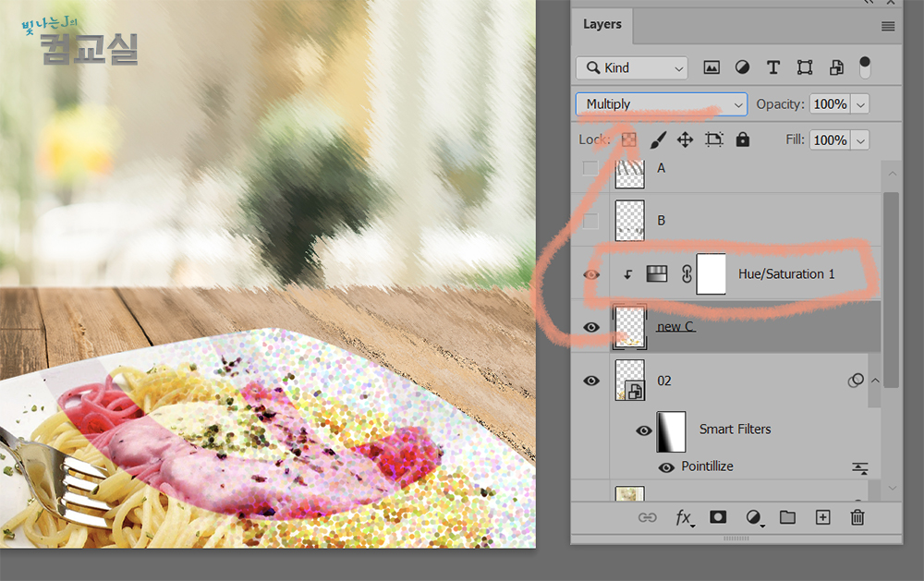This screenshot has height=581, width=924.
Task: Select layer named 02
Action: click(664, 381)
